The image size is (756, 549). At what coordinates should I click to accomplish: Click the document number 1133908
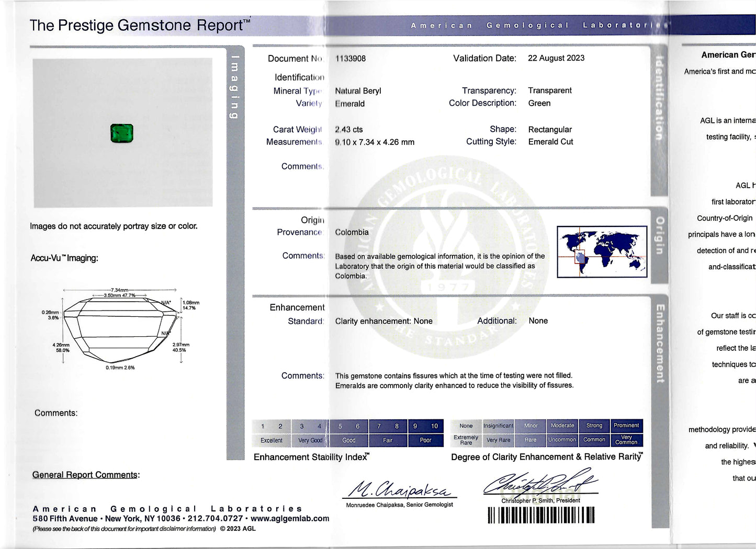pos(351,59)
